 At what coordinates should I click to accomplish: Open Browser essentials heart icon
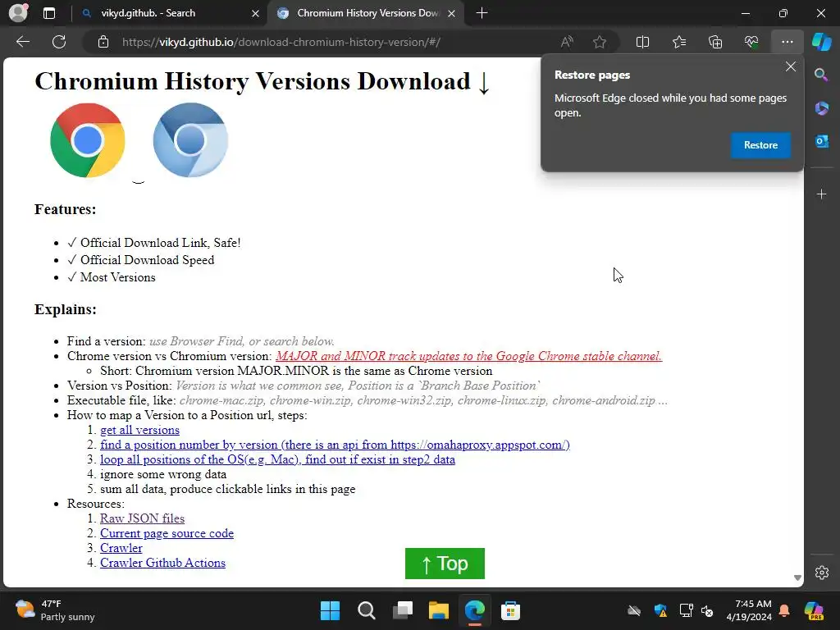click(x=751, y=42)
